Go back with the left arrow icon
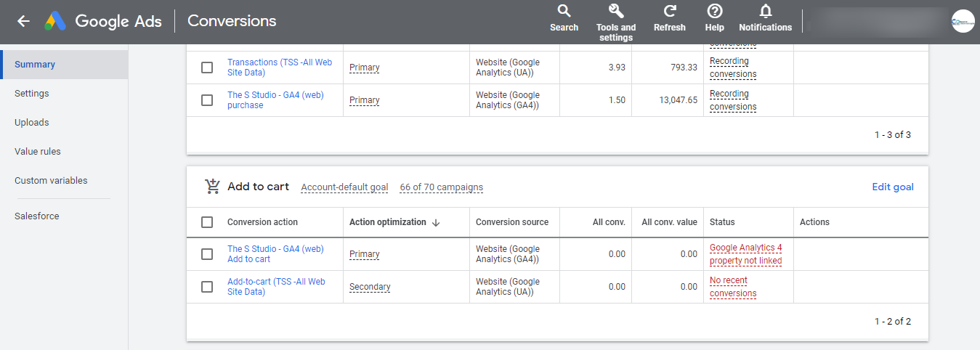Viewport: 980px width, 350px height. [x=23, y=21]
